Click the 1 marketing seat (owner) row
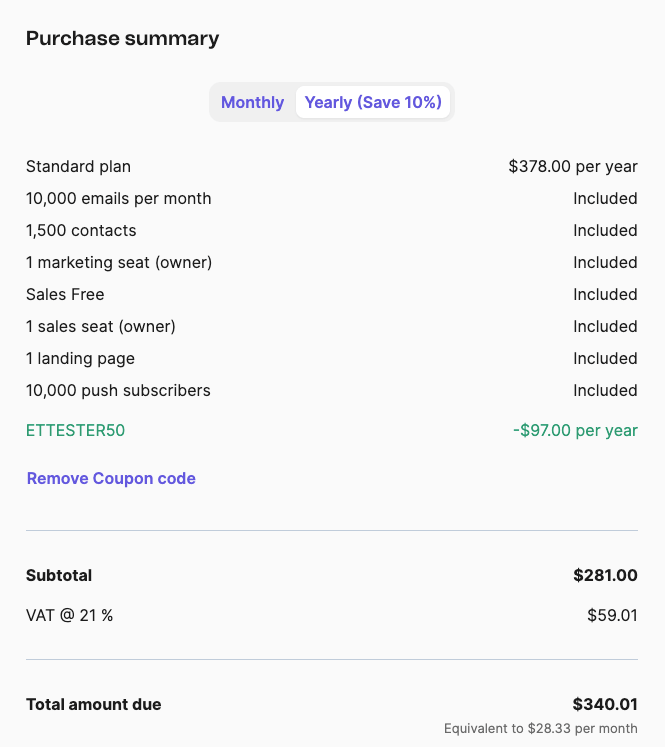 (x=119, y=262)
